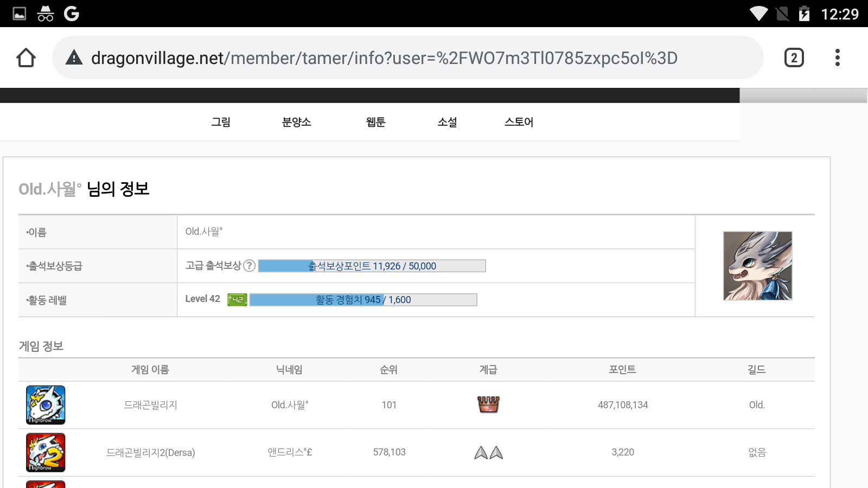
Task: Go to the 소설 section
Action: 447,122
